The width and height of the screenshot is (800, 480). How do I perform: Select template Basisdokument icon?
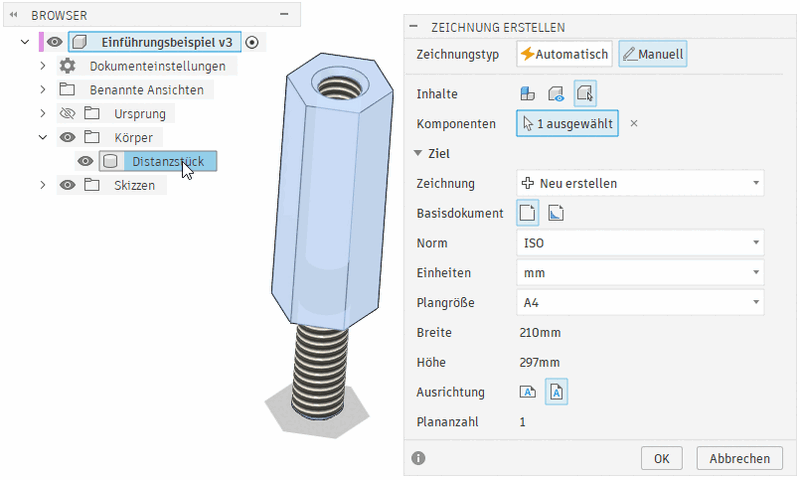tap(556, 213)
